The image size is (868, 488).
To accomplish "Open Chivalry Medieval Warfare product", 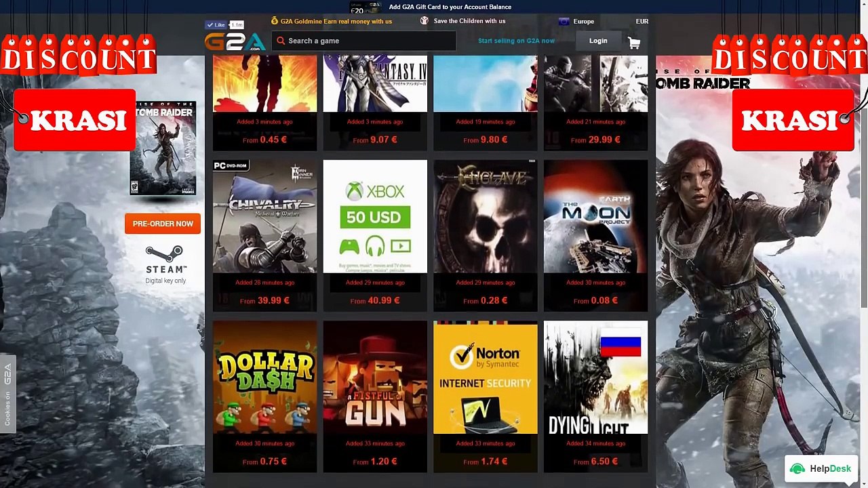I will [x=264, y=216].
